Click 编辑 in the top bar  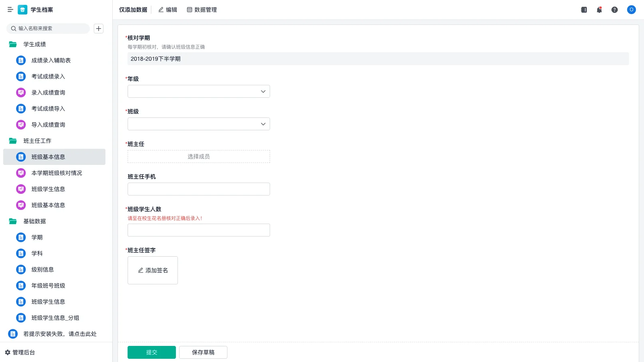click(x=167, y=10)
